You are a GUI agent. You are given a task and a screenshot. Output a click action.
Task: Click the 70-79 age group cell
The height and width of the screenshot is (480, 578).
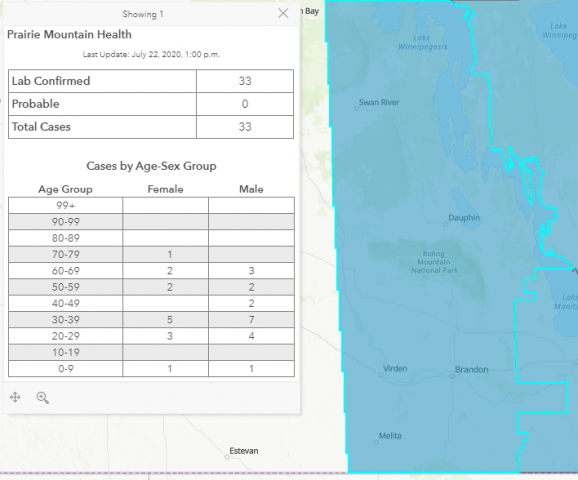pyautogui.click(x=66, y=254)
